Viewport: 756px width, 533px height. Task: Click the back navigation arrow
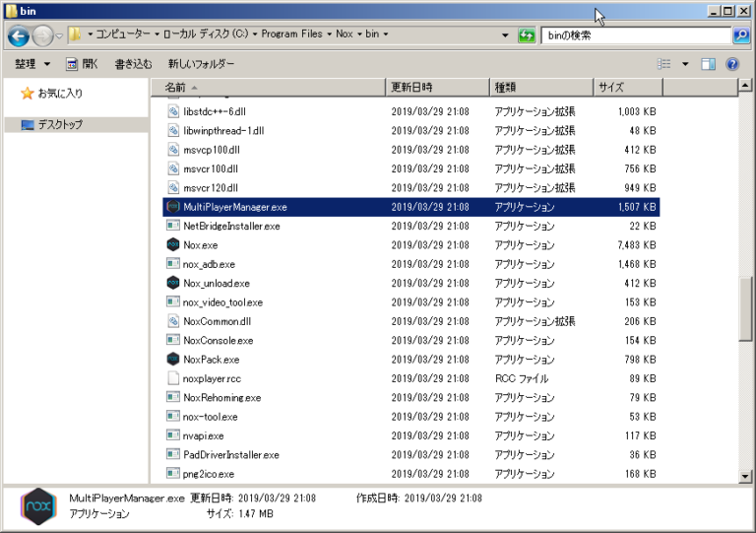pyautogui.click(x=18, y=35)
